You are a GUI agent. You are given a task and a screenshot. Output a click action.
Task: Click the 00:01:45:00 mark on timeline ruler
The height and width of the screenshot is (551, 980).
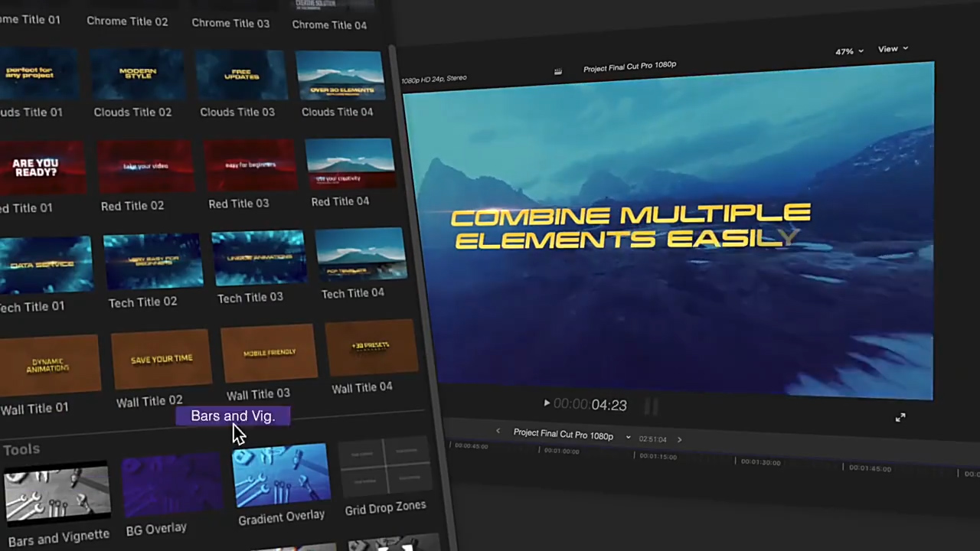coord(870,468)
